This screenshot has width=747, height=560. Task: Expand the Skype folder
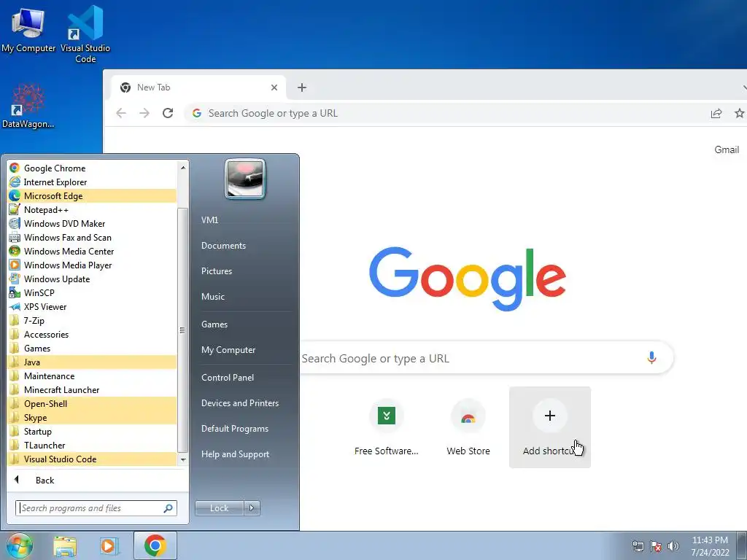[92, 417]
